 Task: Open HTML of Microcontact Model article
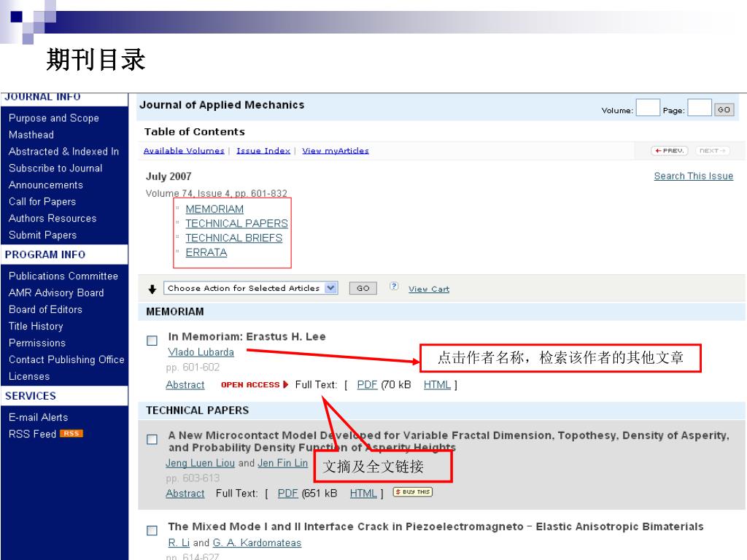pyautogui.click(x=363, y=494)
